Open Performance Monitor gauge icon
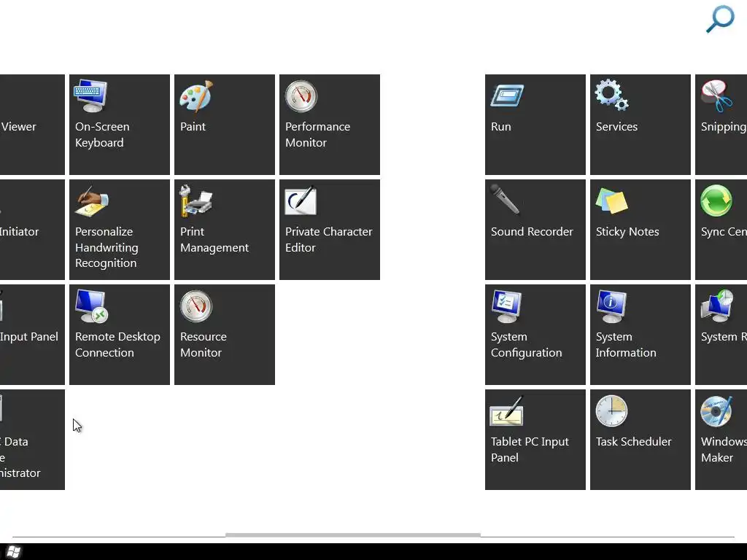The width and height of the screenshot is (747, 560). (x=301, y=96)
